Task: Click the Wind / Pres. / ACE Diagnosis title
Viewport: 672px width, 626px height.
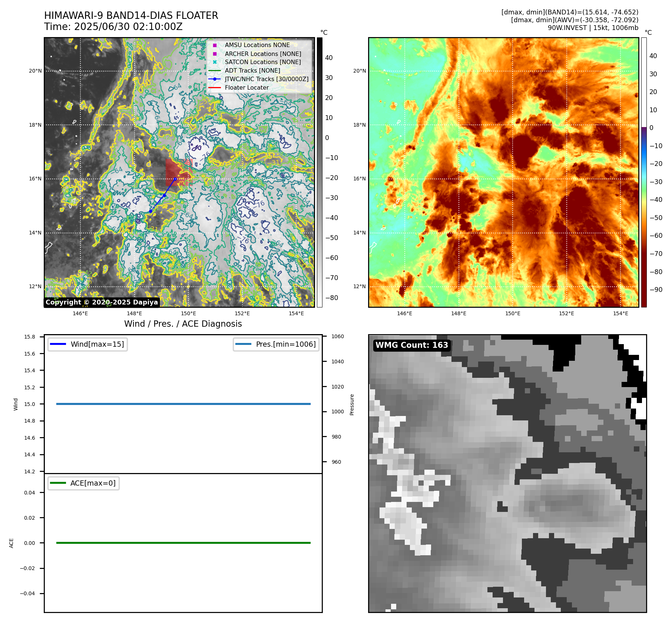Action: 183,324
